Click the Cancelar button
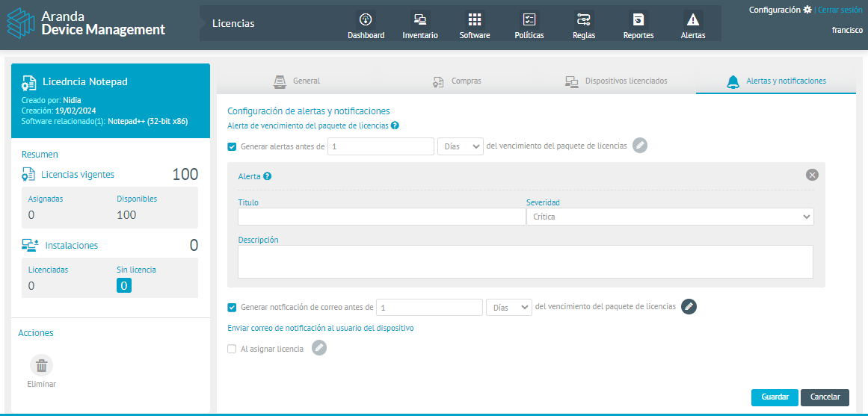Viewport: 868px width, 416px height. click(825, 397)
